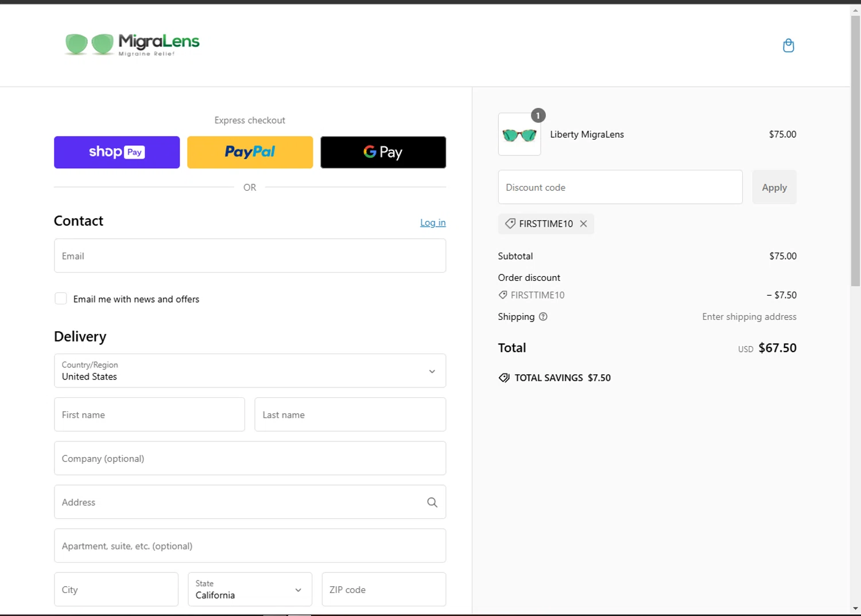Focus the Apartment, suite field
The width and height of the screenshot is (861, 616).
coord(250,545)
